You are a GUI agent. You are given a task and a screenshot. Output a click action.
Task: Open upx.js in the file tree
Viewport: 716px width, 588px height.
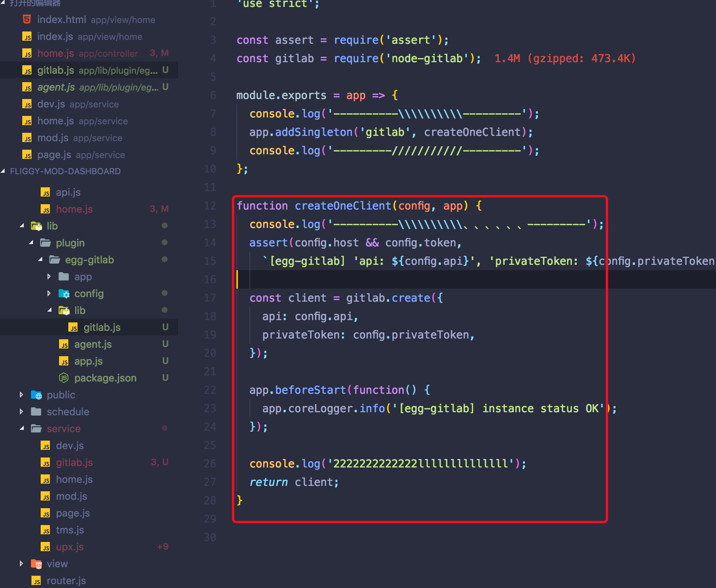tap(89, 547)
